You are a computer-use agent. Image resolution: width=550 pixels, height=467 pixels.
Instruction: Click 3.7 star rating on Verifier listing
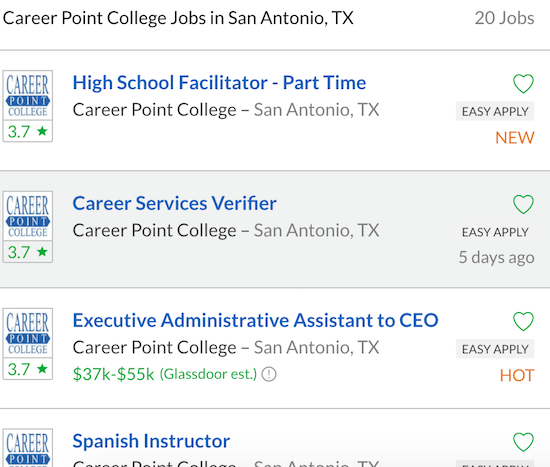pyautogui.click(x=28, y=252)
